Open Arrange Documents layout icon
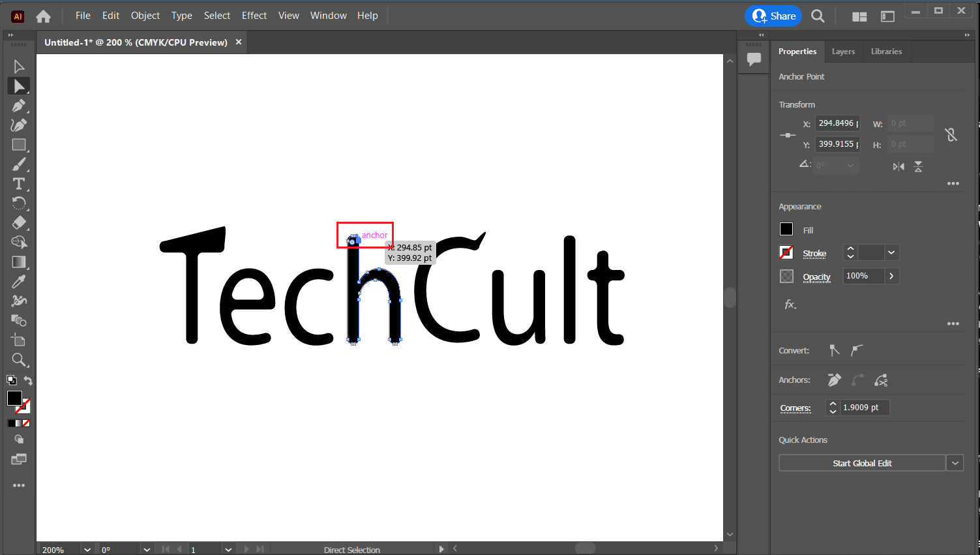 click(859, 17)
